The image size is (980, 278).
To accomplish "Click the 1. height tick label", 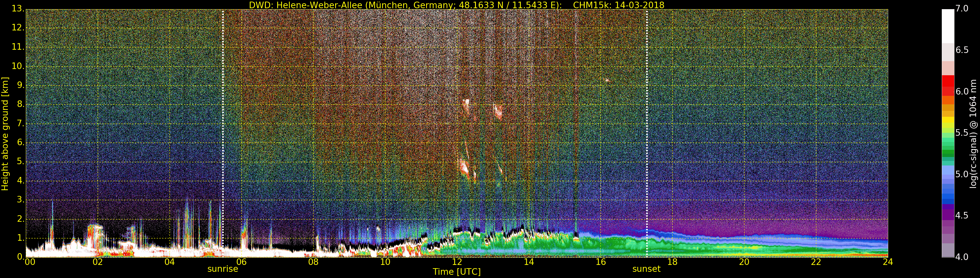I will click(x=21, y=238).
